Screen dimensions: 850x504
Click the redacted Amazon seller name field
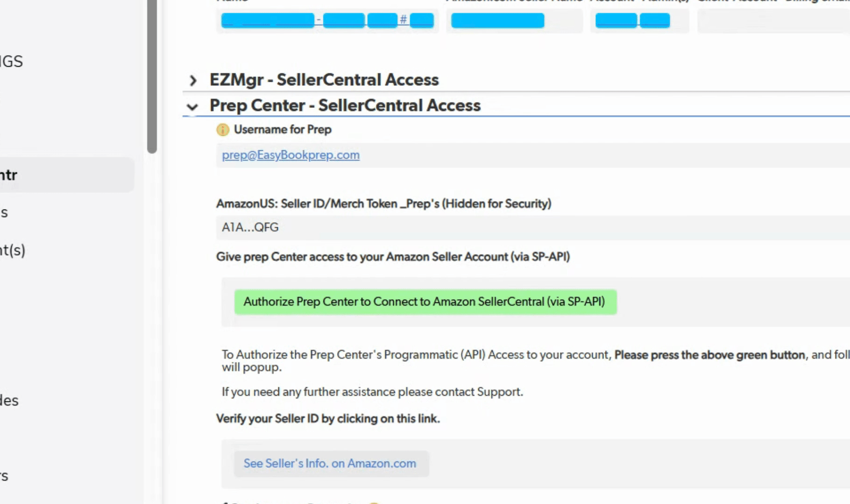click(x=498, y=21)
